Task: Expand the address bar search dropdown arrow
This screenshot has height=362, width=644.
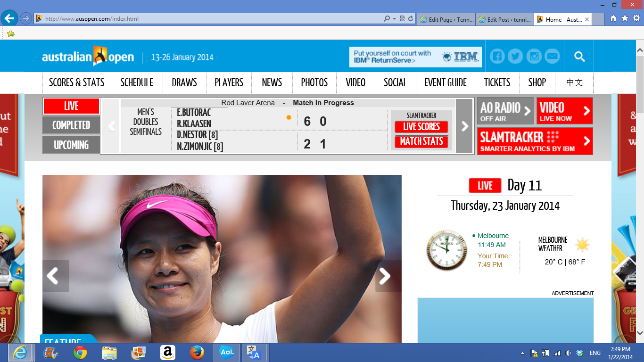Action: click(x=394, y=19)
